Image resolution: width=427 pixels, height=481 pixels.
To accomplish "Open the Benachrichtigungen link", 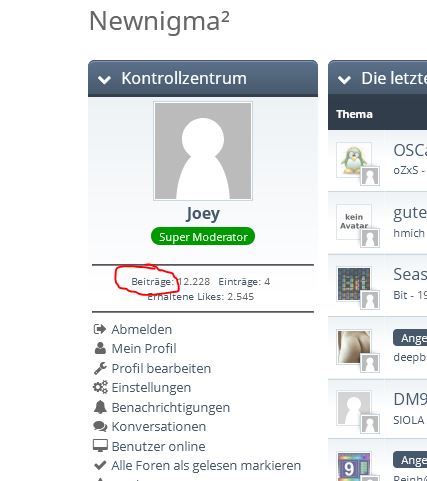I will coord(171,407).
